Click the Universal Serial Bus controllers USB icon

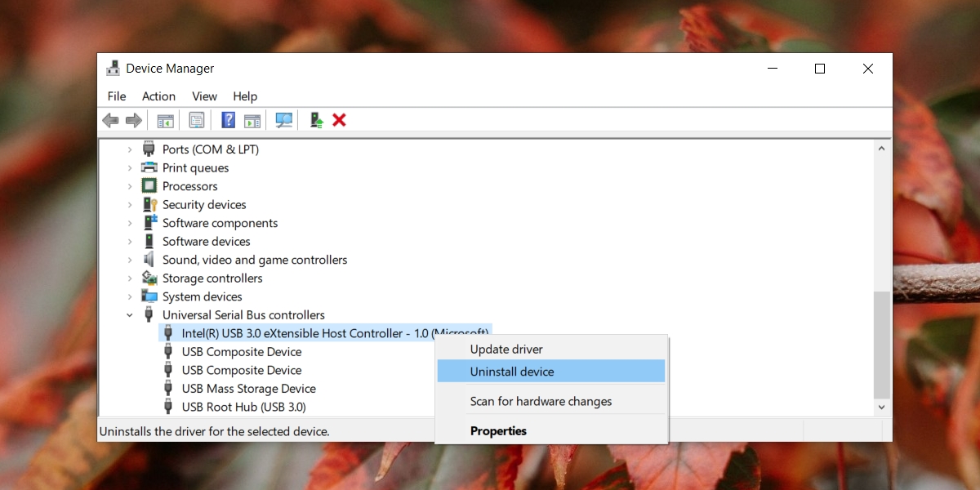149,314
